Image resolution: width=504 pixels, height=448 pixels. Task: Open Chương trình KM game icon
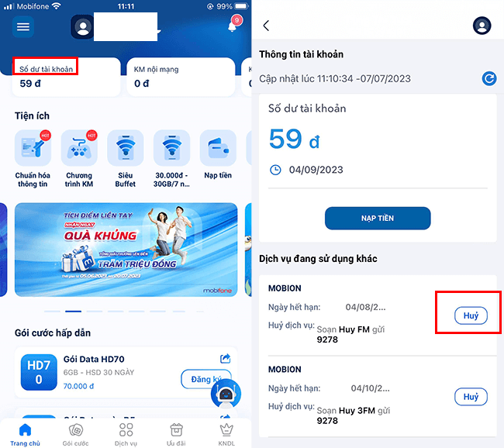[79, 148]
